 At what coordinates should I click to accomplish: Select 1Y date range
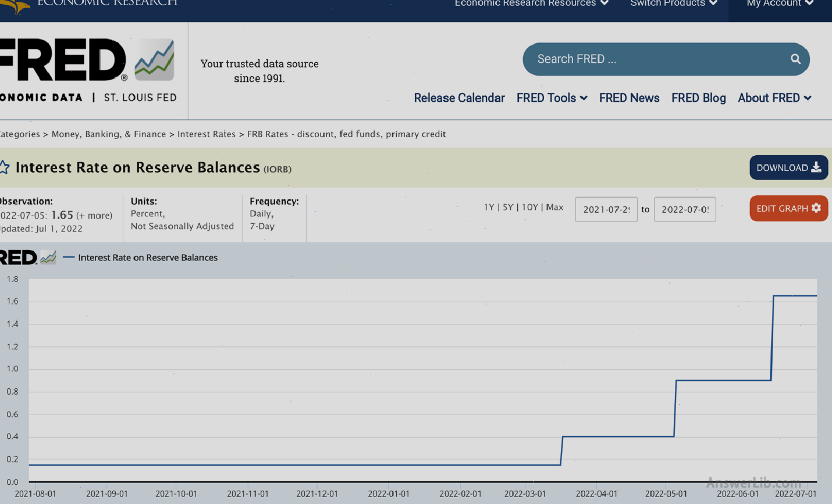(x=489, y=207)
